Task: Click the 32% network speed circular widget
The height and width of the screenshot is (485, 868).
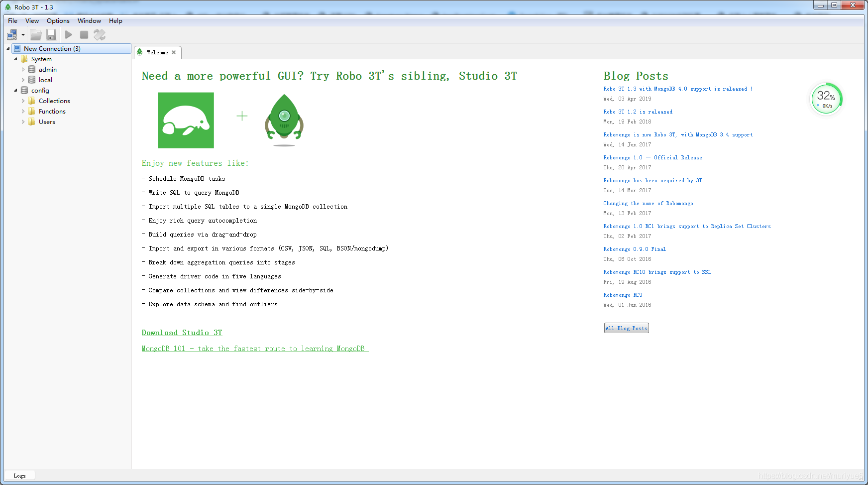Action: [x=826, y=98]
